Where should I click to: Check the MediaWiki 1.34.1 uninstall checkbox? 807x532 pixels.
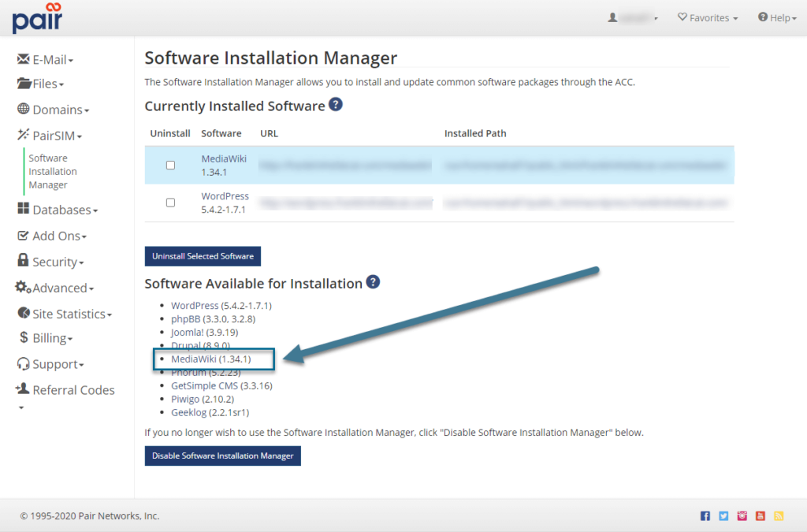point(170,166)
